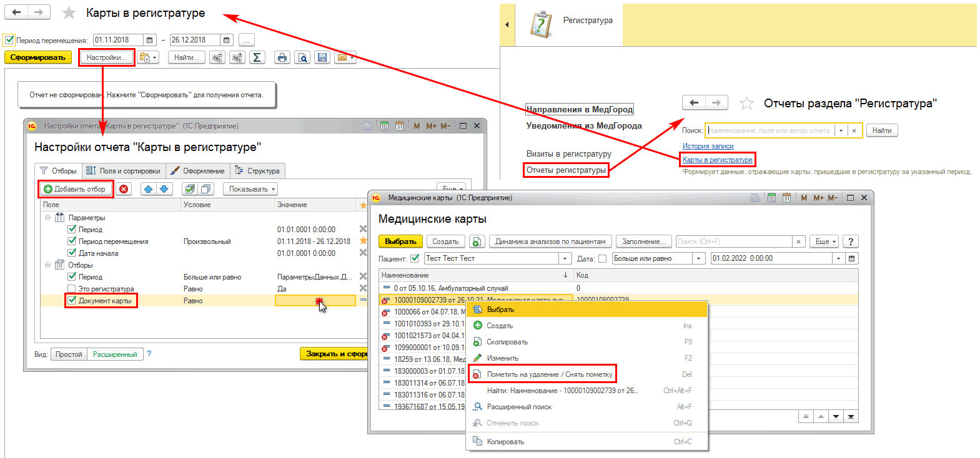Move filter down with blue down arrow
This screenshot has height=458, width=980.
[x=164, y=189]
